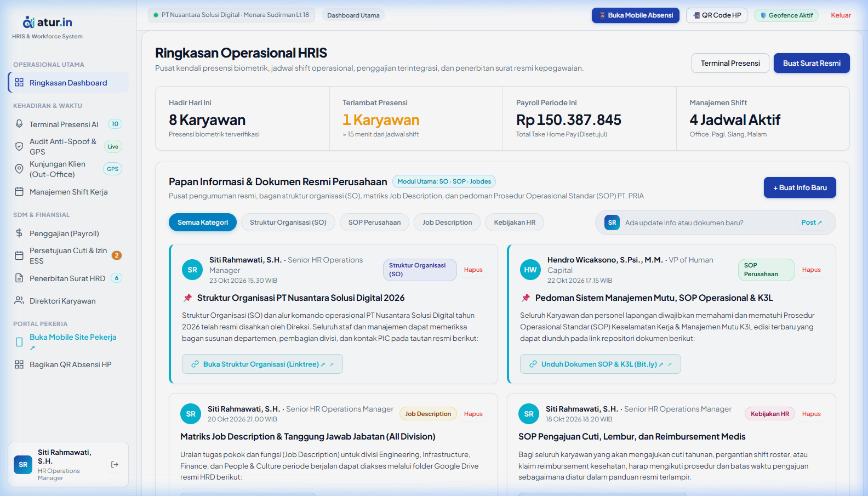Click the Dashboard Utama breadcrumb chip
868x496 pixels.
pos(353,15)
